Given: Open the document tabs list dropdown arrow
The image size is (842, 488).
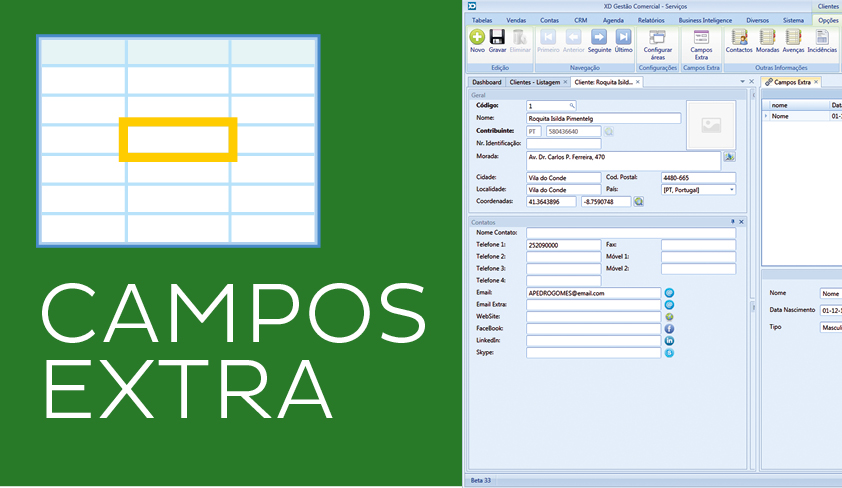Looking at the screenshot, I should tap(742, 82).
